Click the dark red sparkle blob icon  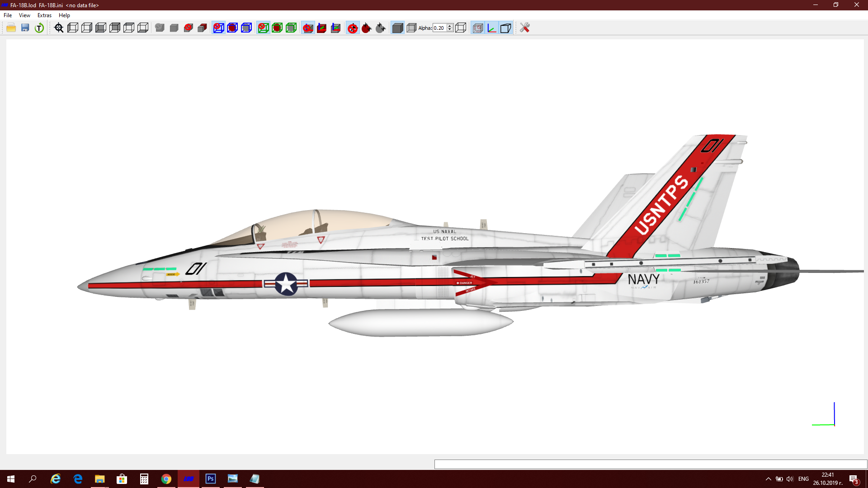[367, 28]
